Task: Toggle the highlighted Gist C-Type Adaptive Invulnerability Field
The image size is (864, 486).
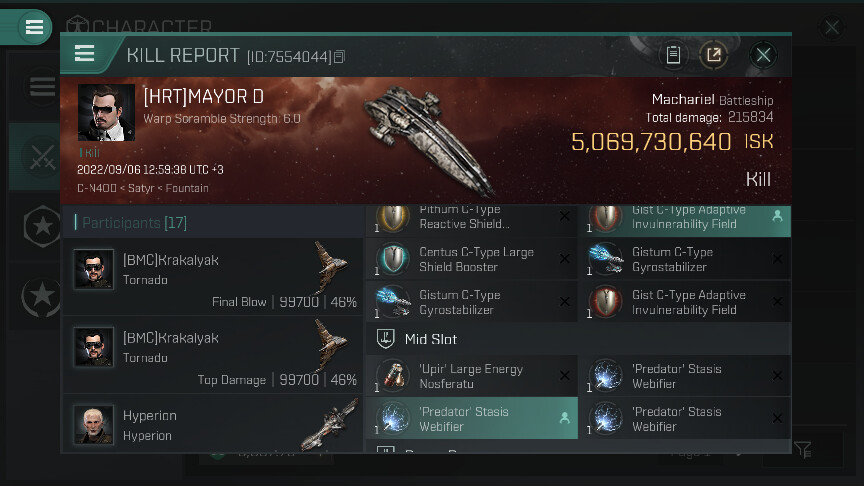Action: point(685,220)
